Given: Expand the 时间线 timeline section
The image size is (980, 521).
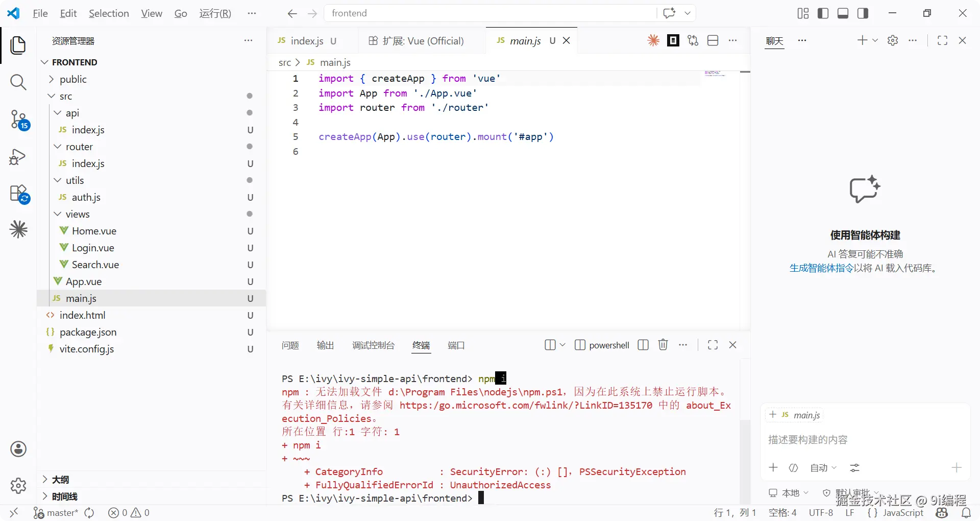Looking at the screenshot, I should [151, 496].
